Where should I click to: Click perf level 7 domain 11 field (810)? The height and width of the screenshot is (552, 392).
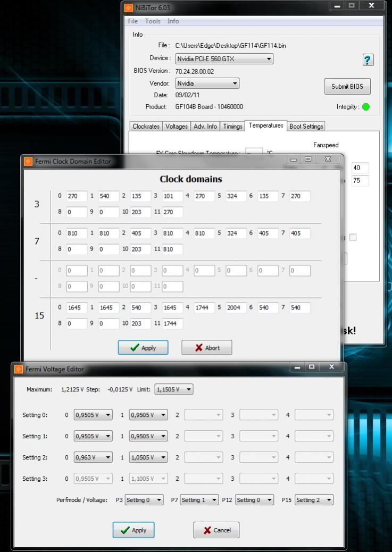click(x=172, y=249)
